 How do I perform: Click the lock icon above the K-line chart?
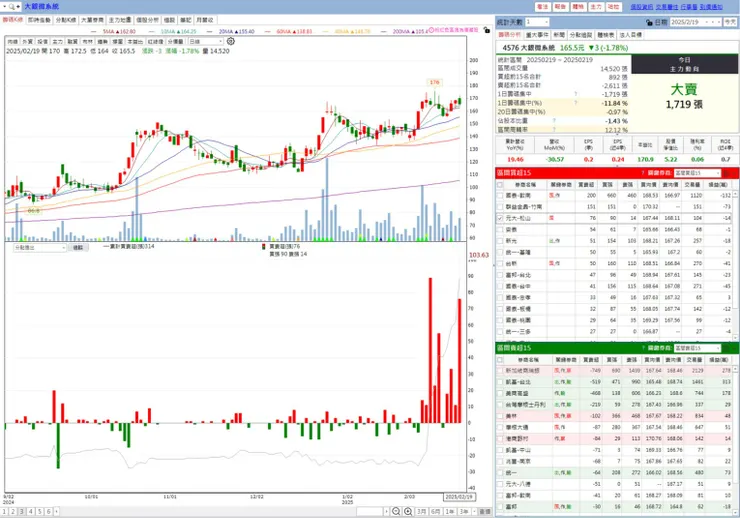(487, 30)
